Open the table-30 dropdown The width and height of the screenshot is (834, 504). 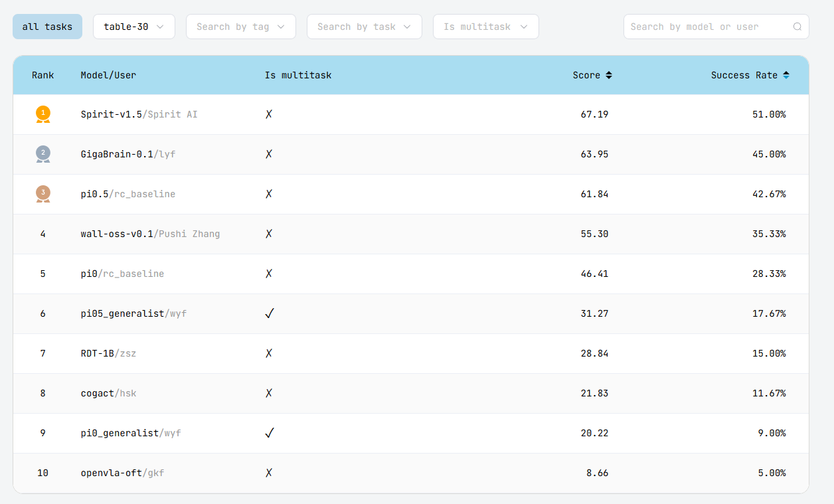133,27
